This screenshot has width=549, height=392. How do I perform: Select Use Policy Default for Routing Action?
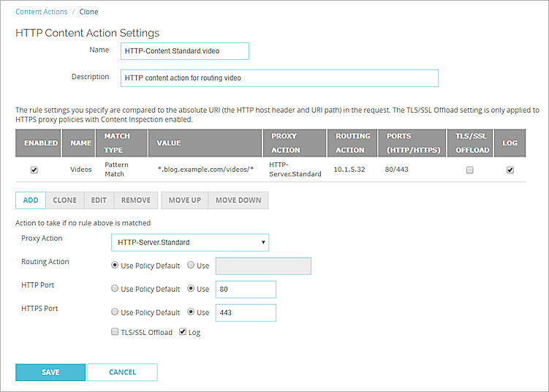[115, 265]
